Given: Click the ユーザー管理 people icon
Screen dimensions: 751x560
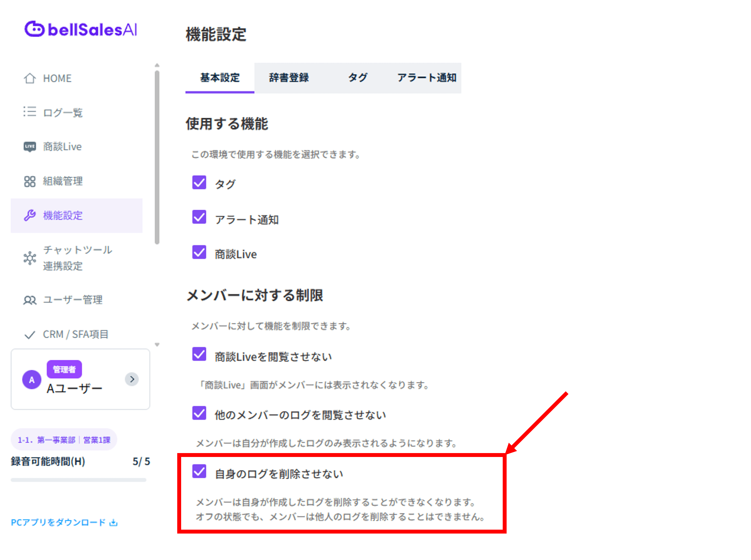Looking at the screenshot, I should click(30, 300).
